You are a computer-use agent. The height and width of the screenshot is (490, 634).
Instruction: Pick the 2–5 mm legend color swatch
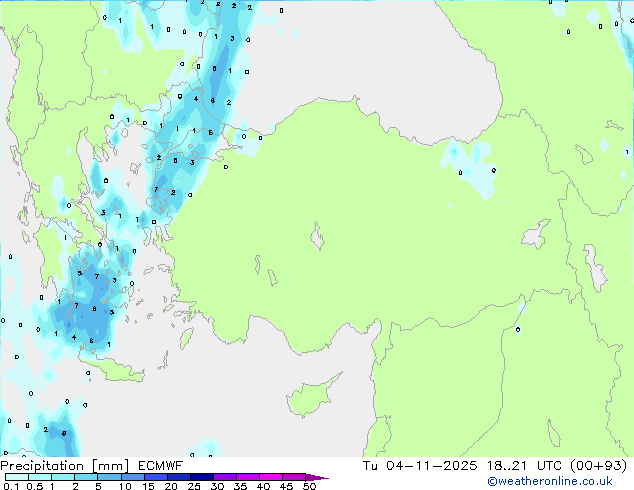[x=86, y=477]
